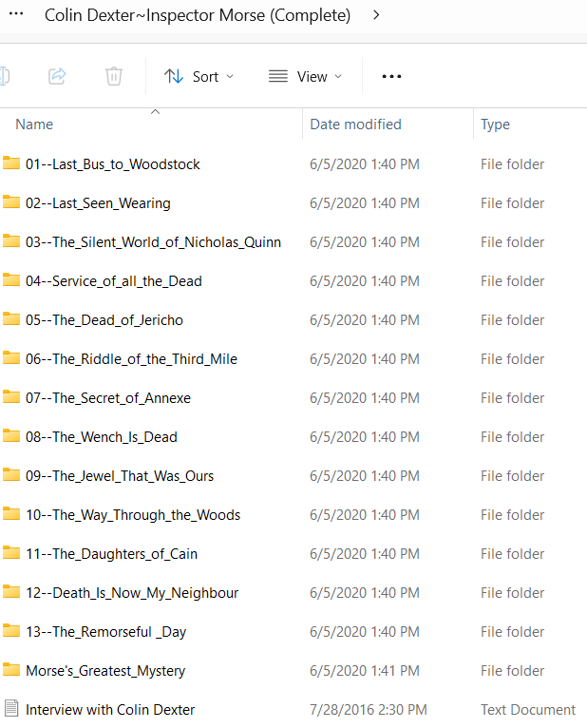Select the 04--Service_of_all_the_Dead folder name

(114, 281)
